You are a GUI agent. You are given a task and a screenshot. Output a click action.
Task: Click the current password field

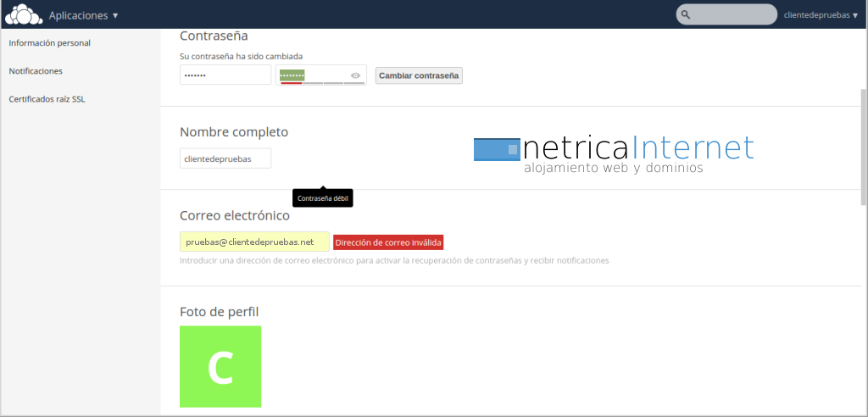(x=225, y=75)
